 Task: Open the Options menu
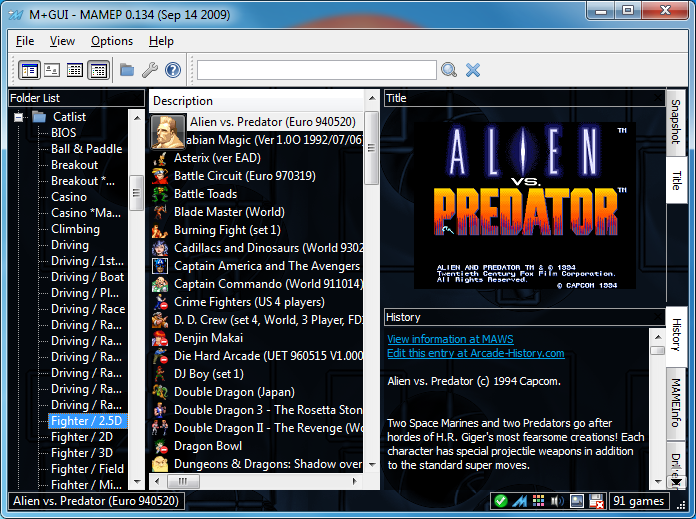point(112,41)
